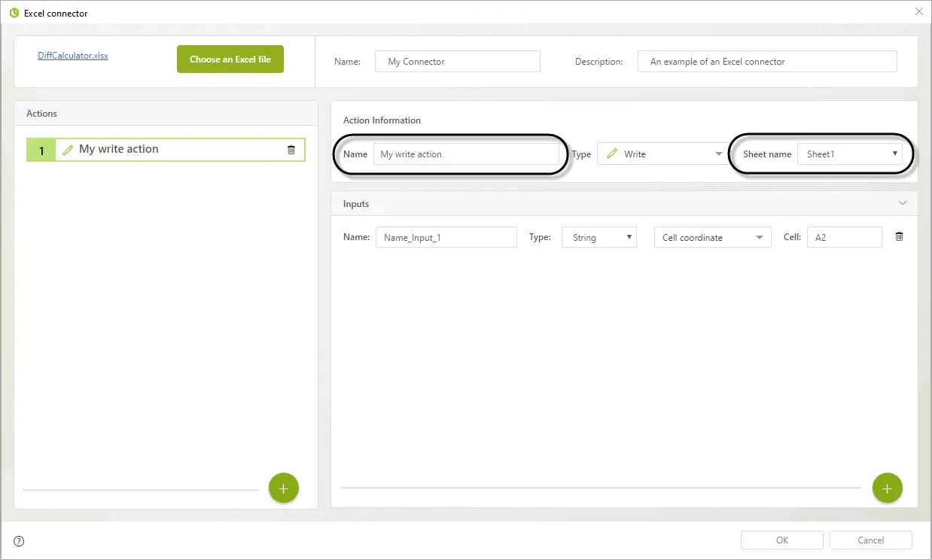Delete the Name_Input_1 input row
The height and width of the screenshot is (560, 932).
pos(899,236)
